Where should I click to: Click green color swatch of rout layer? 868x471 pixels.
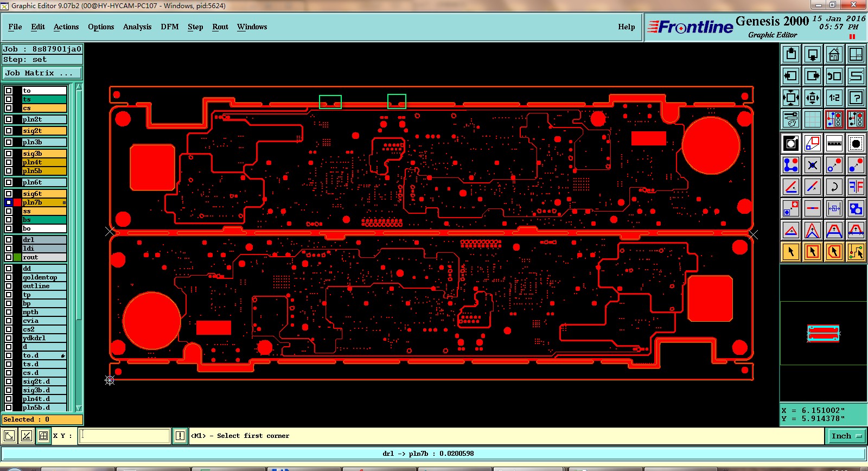17,257
